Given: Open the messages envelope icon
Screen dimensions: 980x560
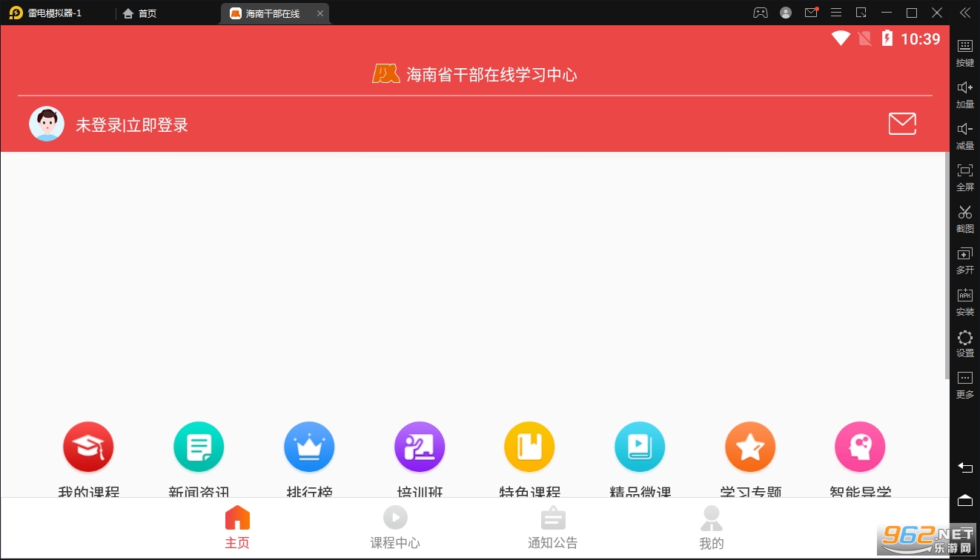Looking at the screenshot, I should pyautogui.click(x=902, y=124).
